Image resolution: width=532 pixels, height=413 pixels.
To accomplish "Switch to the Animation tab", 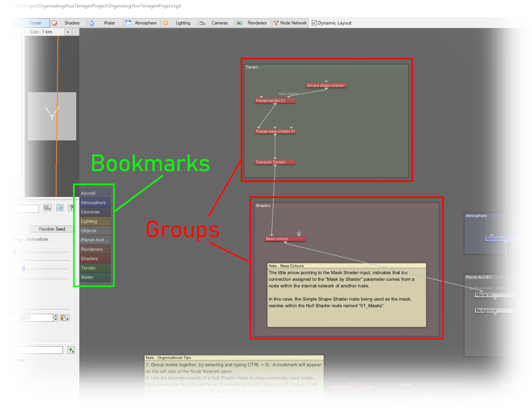I will click(x=37, y=239).
